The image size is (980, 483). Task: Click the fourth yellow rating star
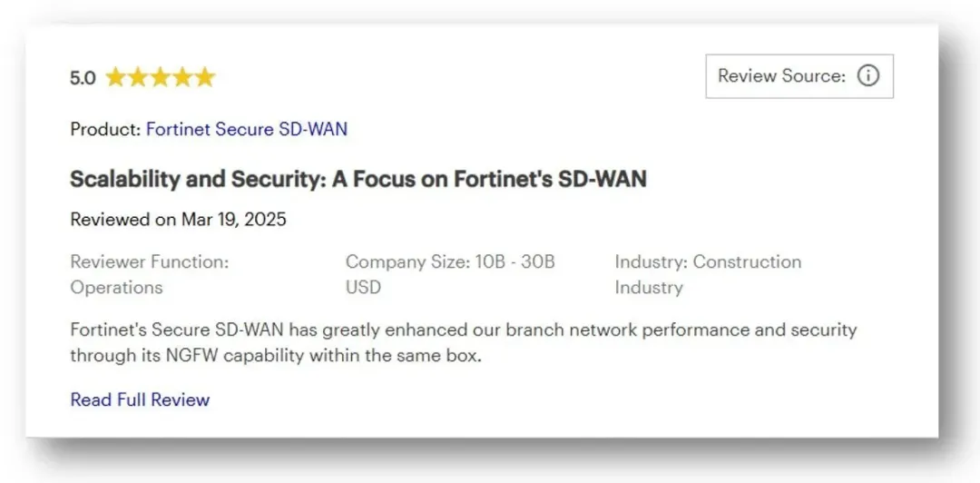pos(183,77)
